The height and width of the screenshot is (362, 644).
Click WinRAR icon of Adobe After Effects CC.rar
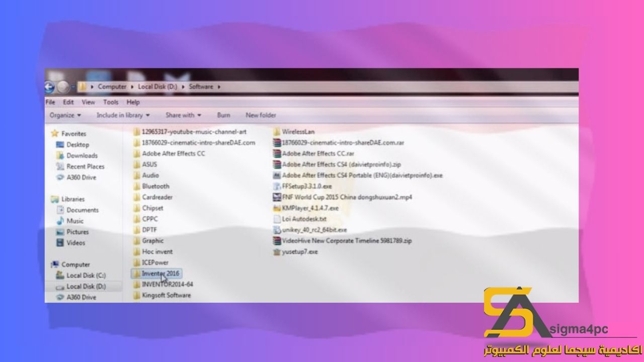click(276, 153)
